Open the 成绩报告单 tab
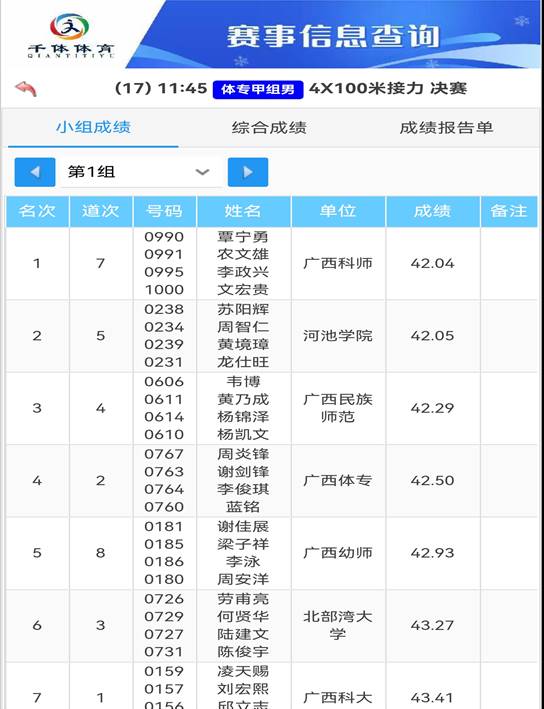This screenshot has height=709, width=544. (446, 128)
